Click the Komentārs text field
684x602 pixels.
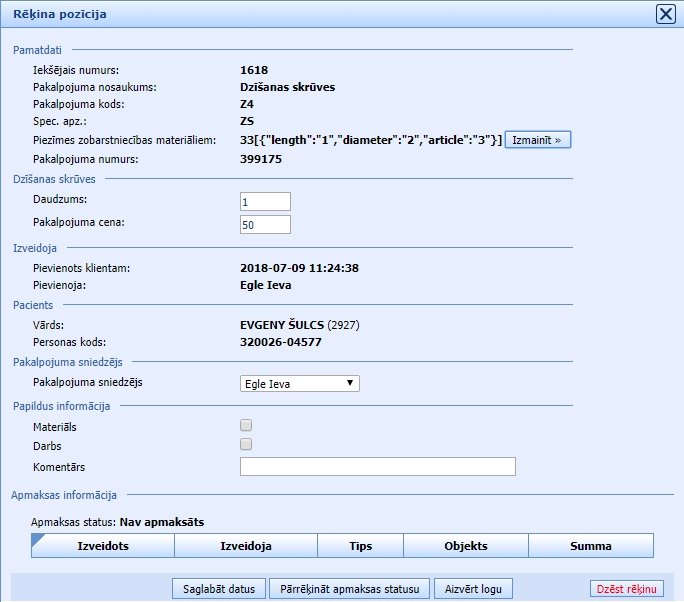(377, 467)
